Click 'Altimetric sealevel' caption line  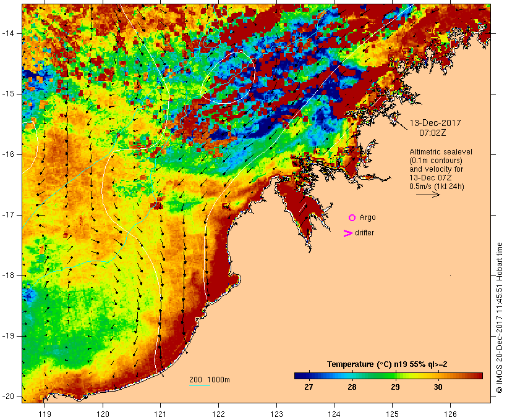(x=441, y=152)
